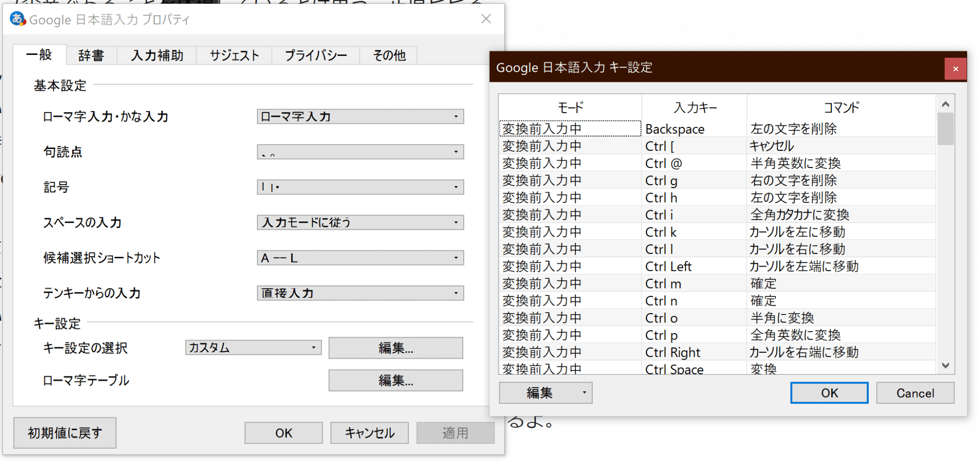Switch to the 一般 tab
Image resolution: width=980 pixels, height=462 pixels.
point(39,55)
